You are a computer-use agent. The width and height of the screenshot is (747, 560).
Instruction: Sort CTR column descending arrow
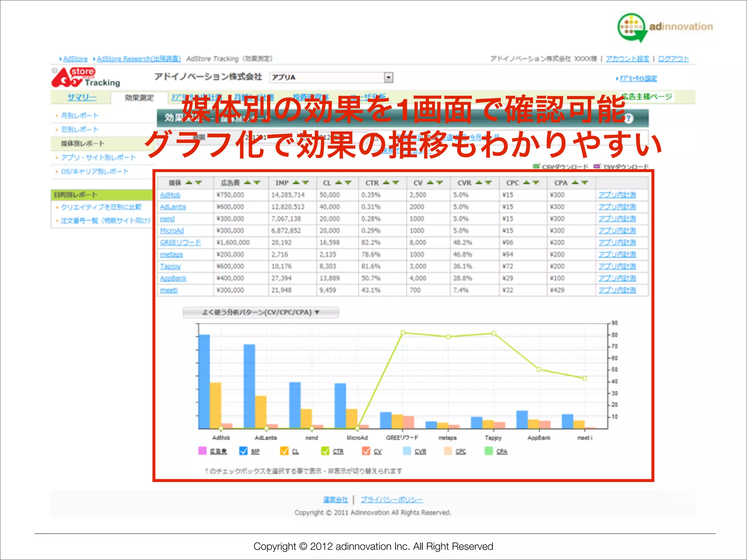(395, 182)
